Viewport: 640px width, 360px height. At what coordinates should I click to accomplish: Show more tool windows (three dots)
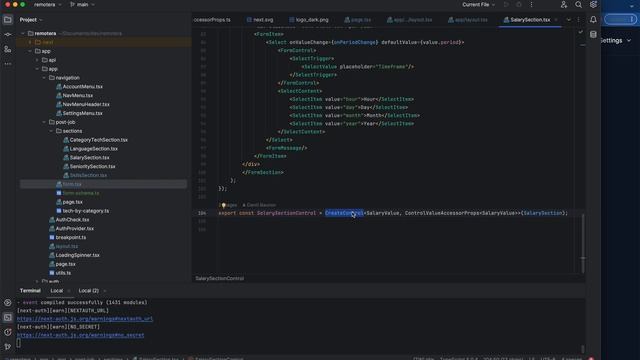point(8,64)
